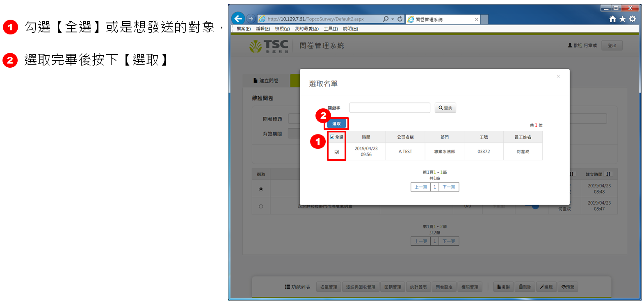Go to 下一頁 in the dialog pager
644x303 pixels.
tap(448, 187)
